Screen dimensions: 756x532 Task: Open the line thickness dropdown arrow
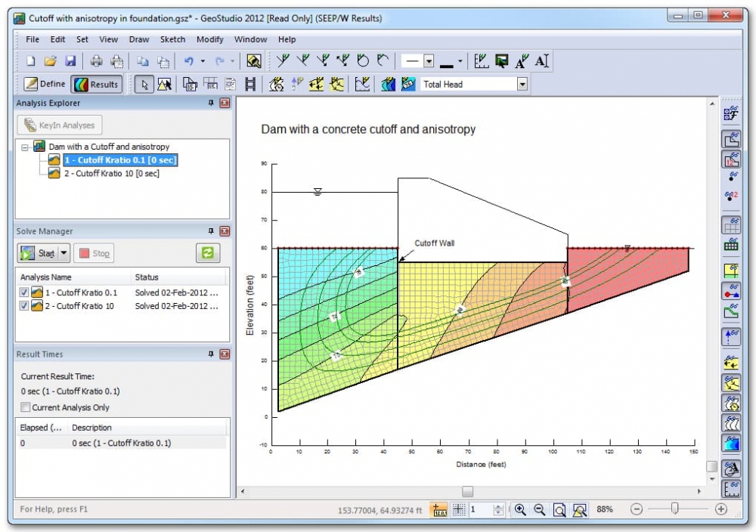point(460,61)
